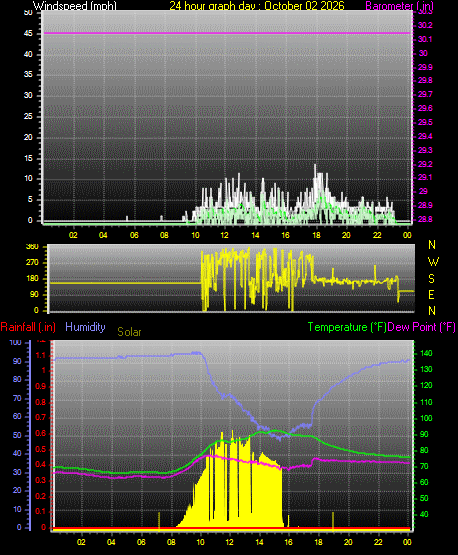The width and height of the screenshot is (458, 555).
Task: Click the '24 hour graph day : October 02 2026' heading
Action: tap(257, 6)
